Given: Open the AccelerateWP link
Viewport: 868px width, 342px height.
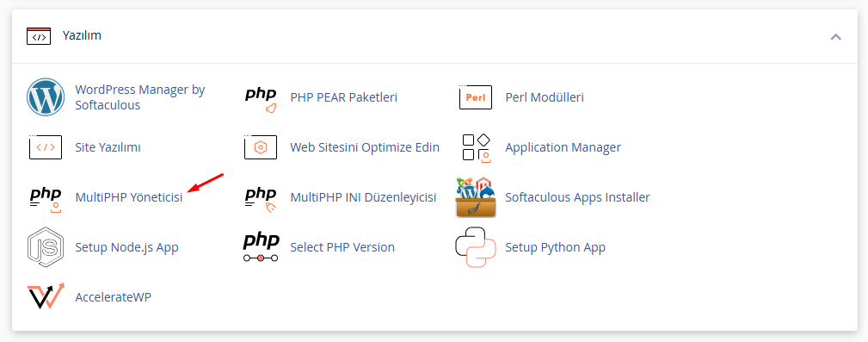Looking at the screenshot, I should (113, 297).
